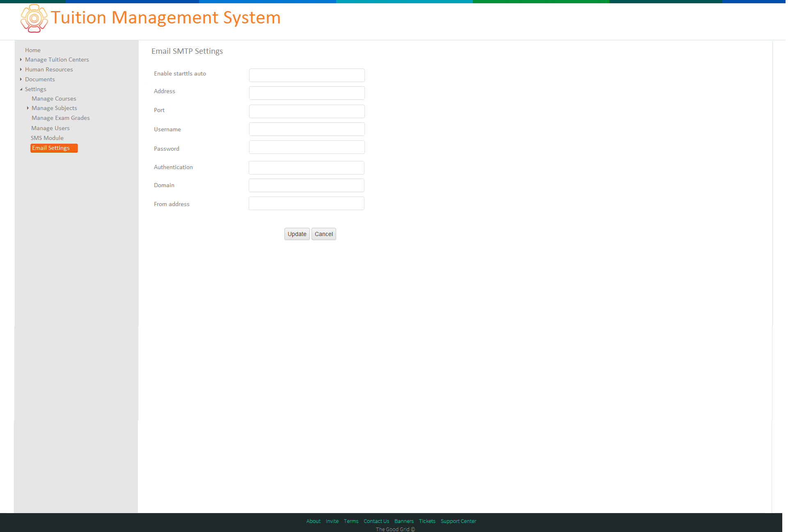Viewport: 788px width, 532px height.
Task: Open Manage Users page
Action: (x=50, y=128)
